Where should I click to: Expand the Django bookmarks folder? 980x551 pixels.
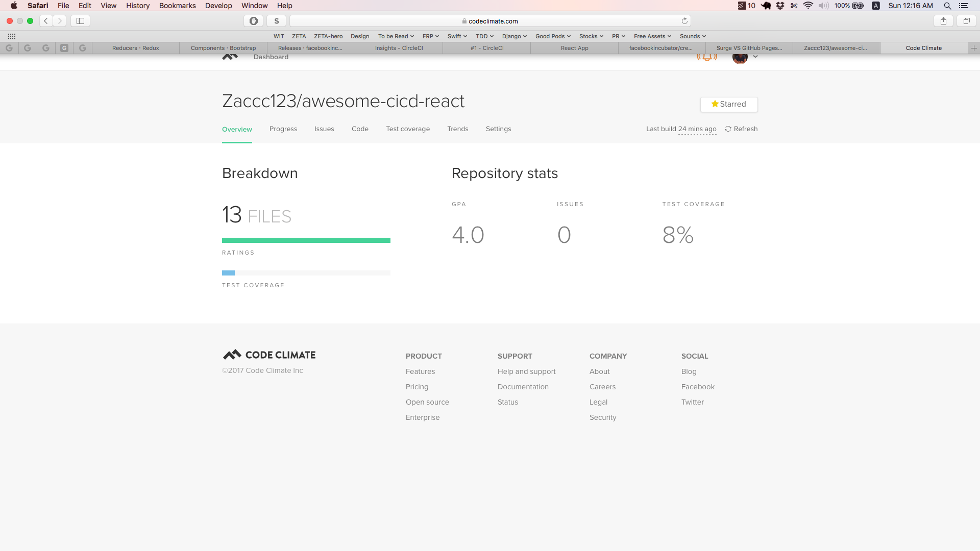click(x=514, y=36)
